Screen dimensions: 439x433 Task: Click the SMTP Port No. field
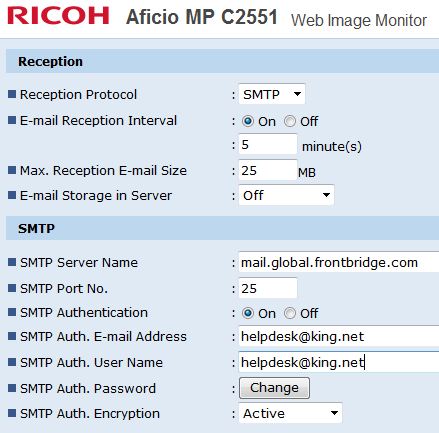pos(268,288)
